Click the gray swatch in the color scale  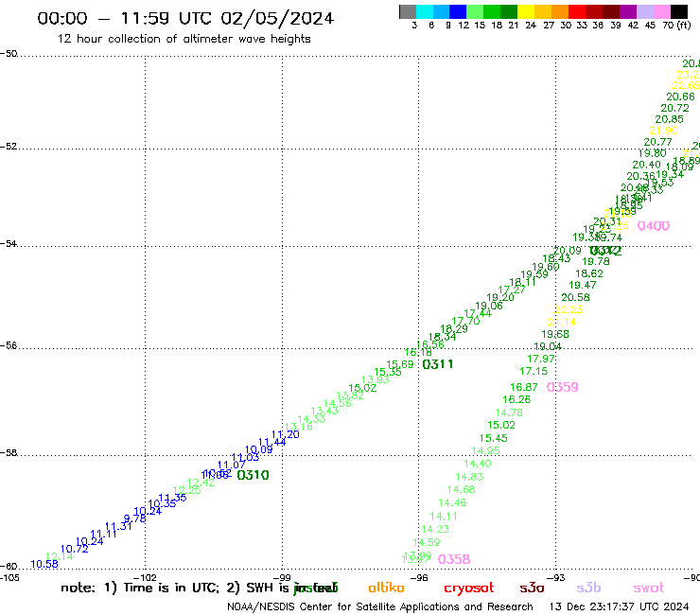click(x=408, y=11)
